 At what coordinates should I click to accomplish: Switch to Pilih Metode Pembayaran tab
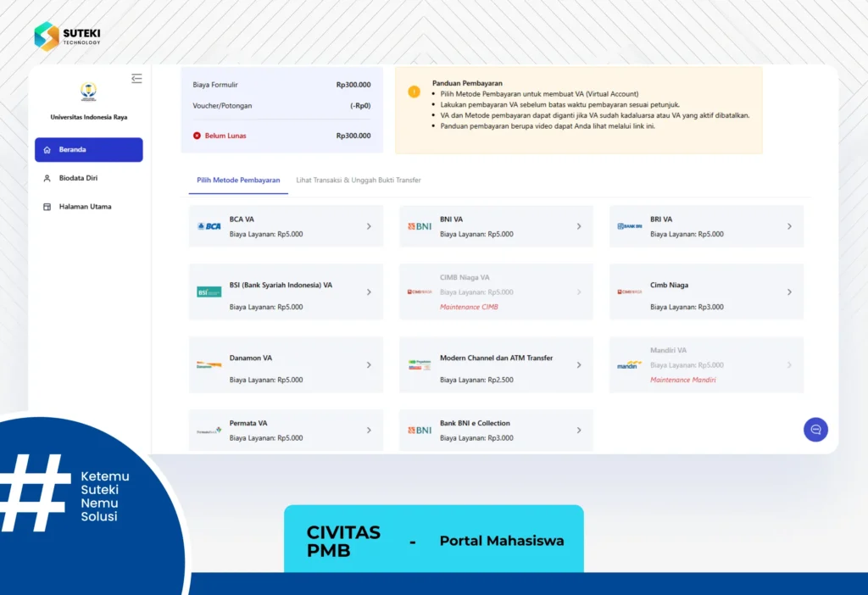[x=238, y=181]
